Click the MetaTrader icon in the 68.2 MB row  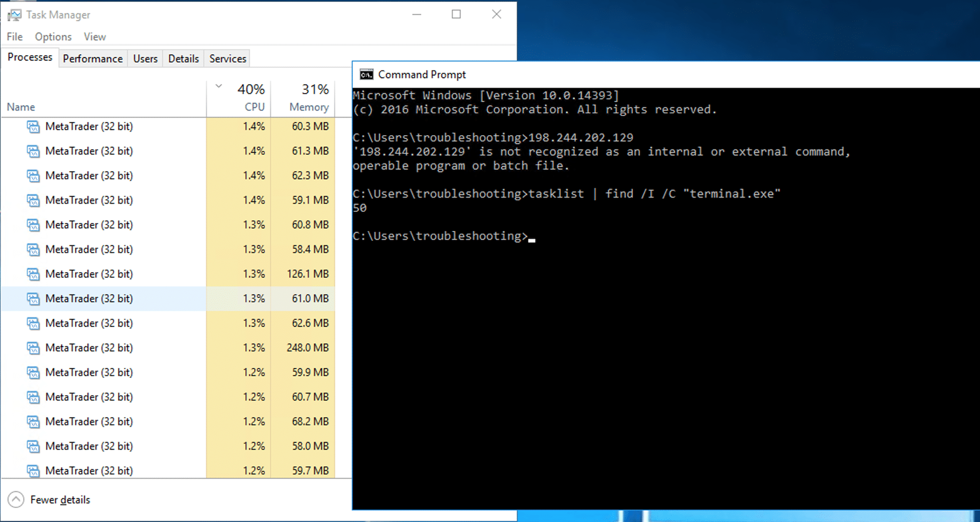(33, 422)
